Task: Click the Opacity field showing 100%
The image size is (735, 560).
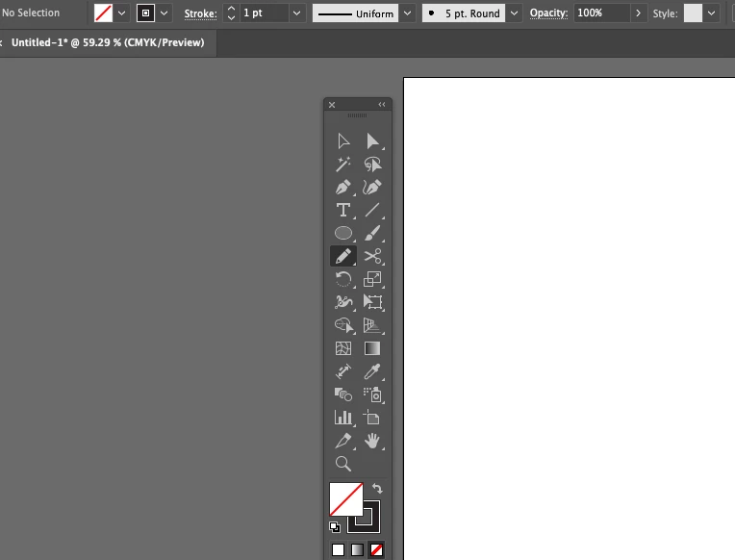Action: tap(602, 13)
